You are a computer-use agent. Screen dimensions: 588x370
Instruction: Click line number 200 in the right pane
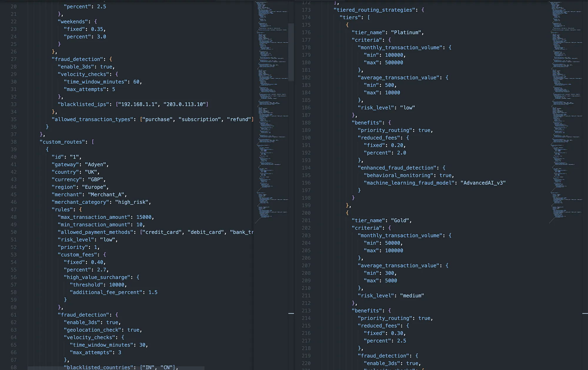[306, 213]
